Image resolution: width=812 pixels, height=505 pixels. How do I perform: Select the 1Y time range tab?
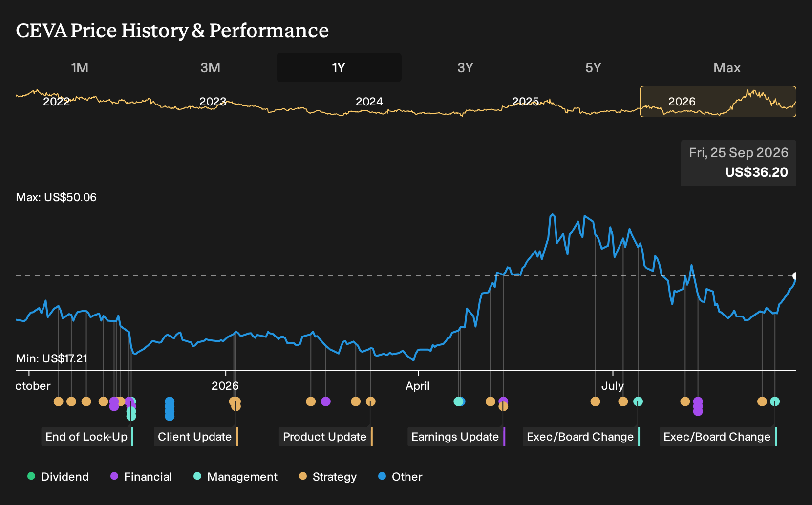pyautogui.click(x=339, y=67)
